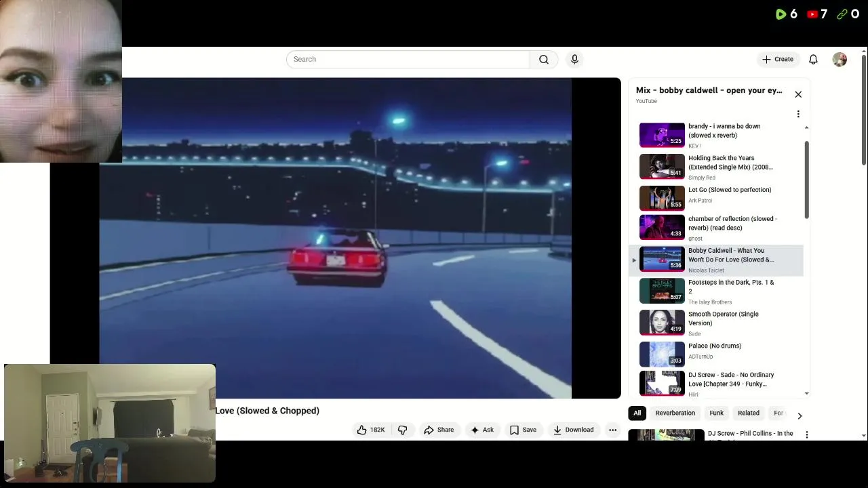Focus the YouTube search field
The image size is (868, 488).
click(408, 60)
